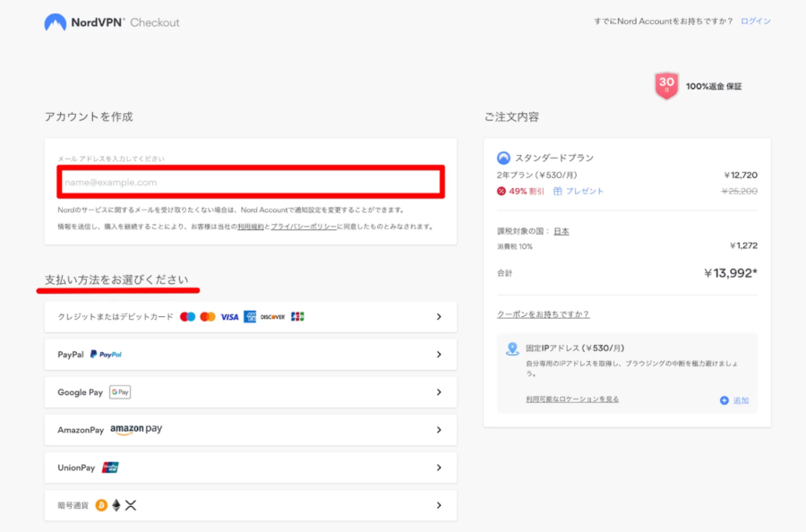Add dedicated IP via 追加 link
Viewport: 806px width, 532px height.
click(741, 400)
